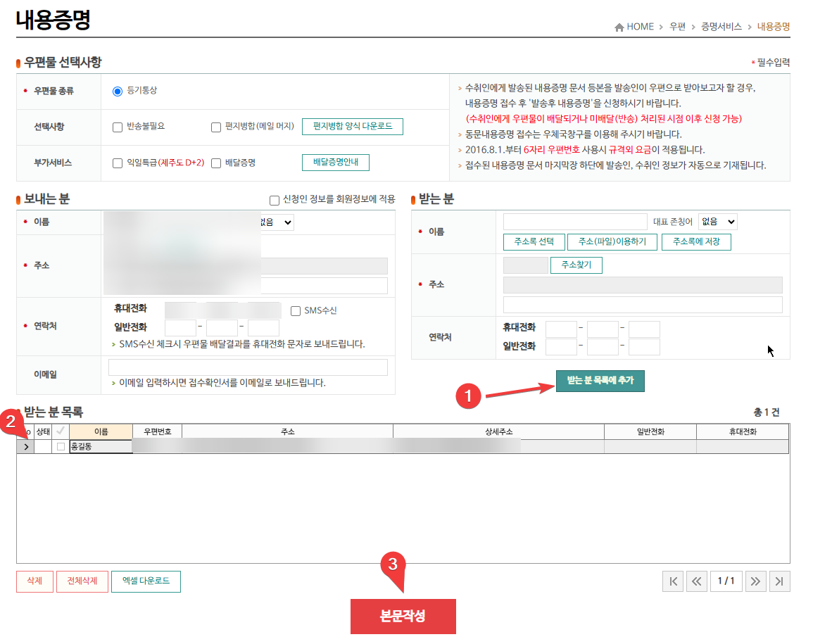Click sender 일반전화 first number field
The image size is (813, 644).
[x=180, y=328]
